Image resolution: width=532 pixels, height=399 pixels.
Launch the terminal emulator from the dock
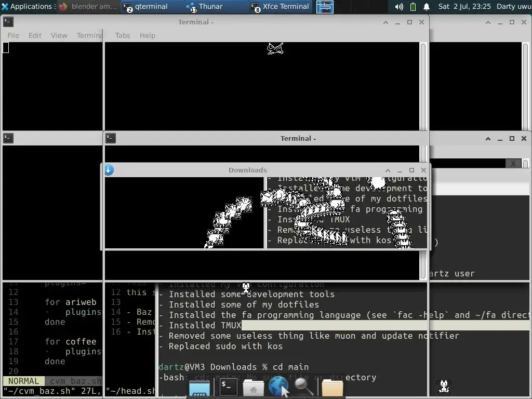[x=228, y=386]
